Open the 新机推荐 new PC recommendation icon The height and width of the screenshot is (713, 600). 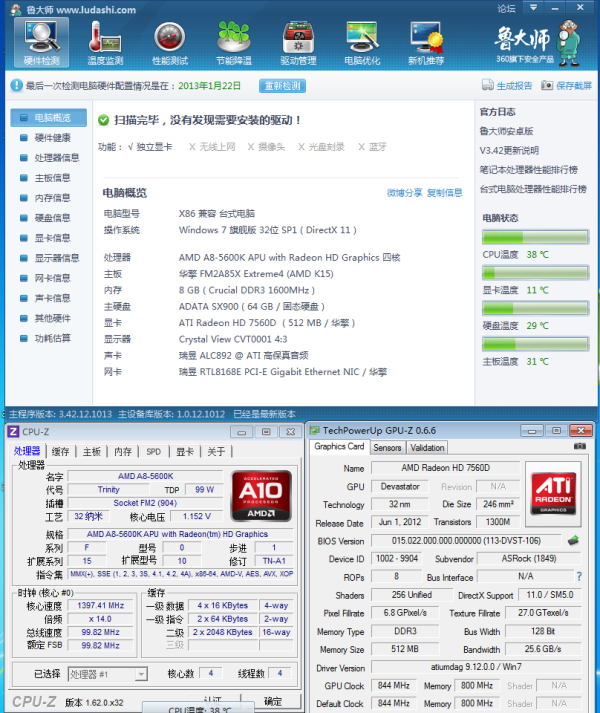pos(426,43)
